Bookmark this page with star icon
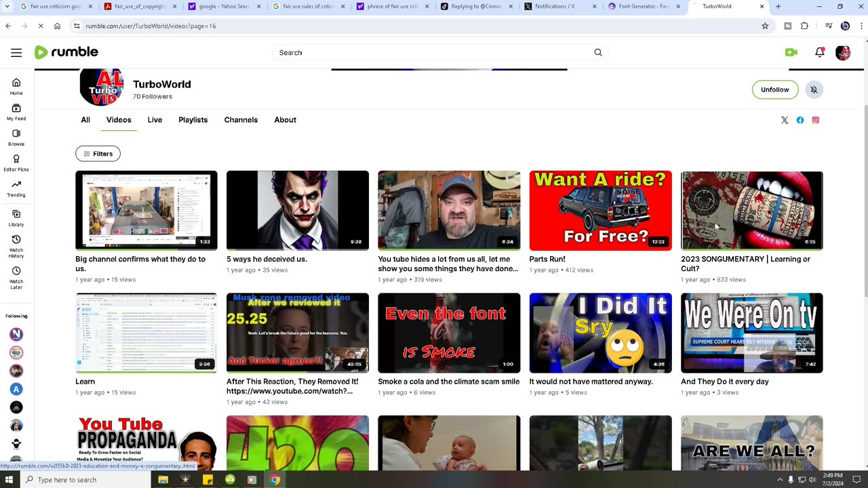 pyautogui.click(x=765, y=26)
